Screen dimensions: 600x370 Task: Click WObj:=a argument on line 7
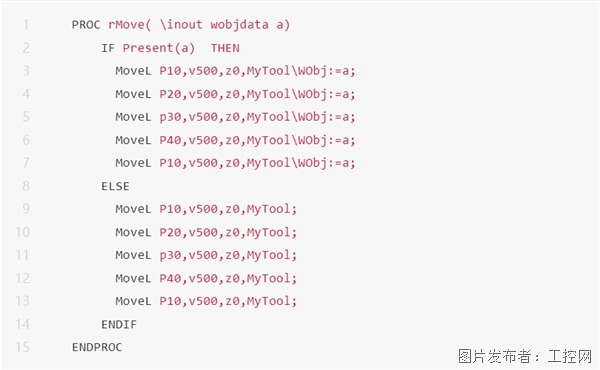pos(324,163)
